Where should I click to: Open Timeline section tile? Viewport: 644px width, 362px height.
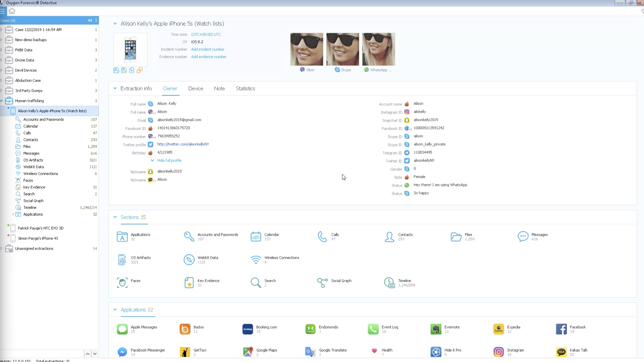[x=400, y=283]
